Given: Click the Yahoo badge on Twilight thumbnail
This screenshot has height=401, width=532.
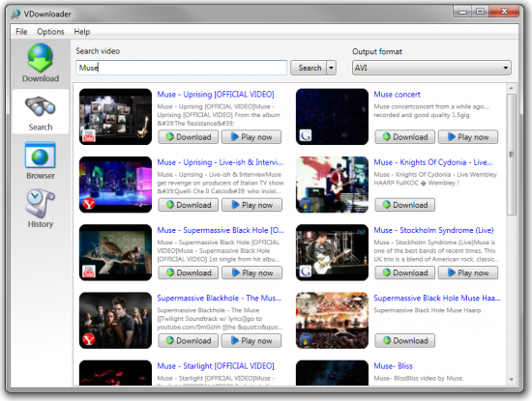Looking at the screenshot, I should 89,339.
